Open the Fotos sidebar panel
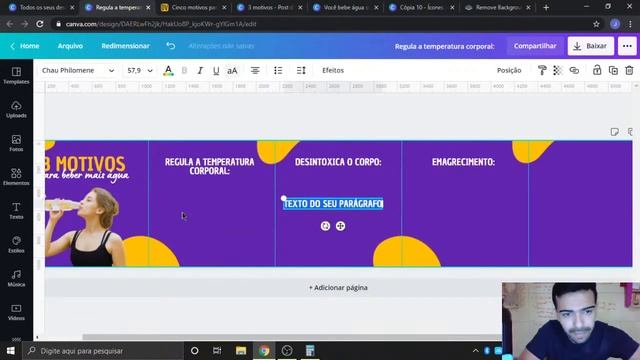 pos(16,143)
